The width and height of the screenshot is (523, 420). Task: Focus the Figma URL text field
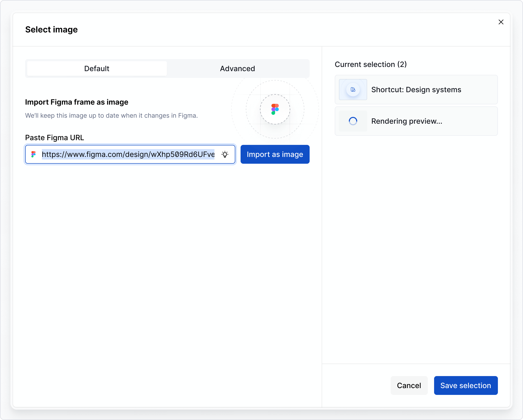pos(128,154)
